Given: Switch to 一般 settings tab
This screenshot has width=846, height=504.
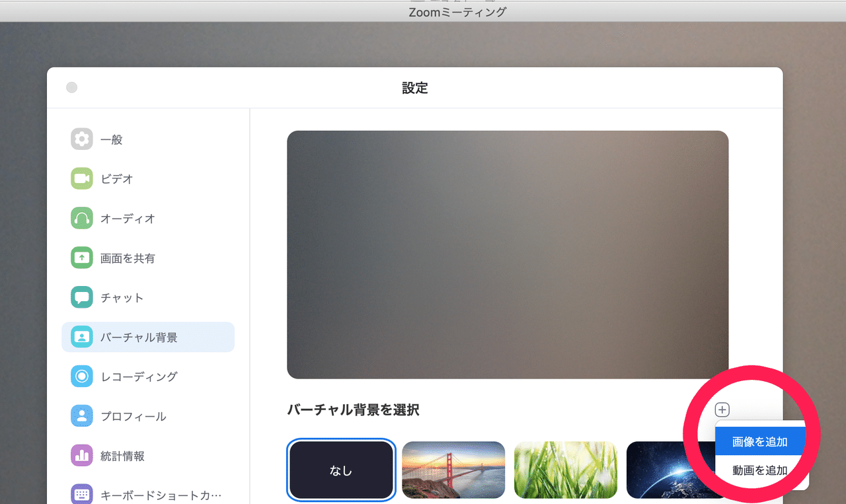Looking at the screenshot, I should [x=148, y=139].
